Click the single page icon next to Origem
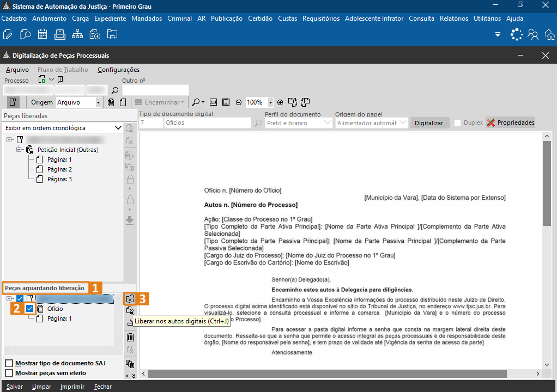The width and height of the screenshot is (557, 392). coord(123,102)
